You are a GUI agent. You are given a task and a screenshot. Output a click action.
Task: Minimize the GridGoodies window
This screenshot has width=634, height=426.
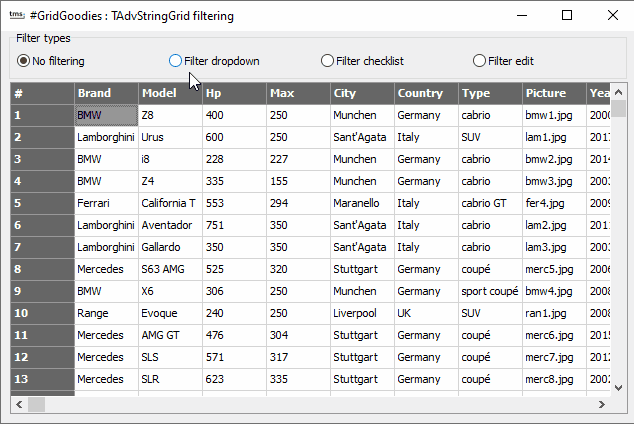(522, 15)
